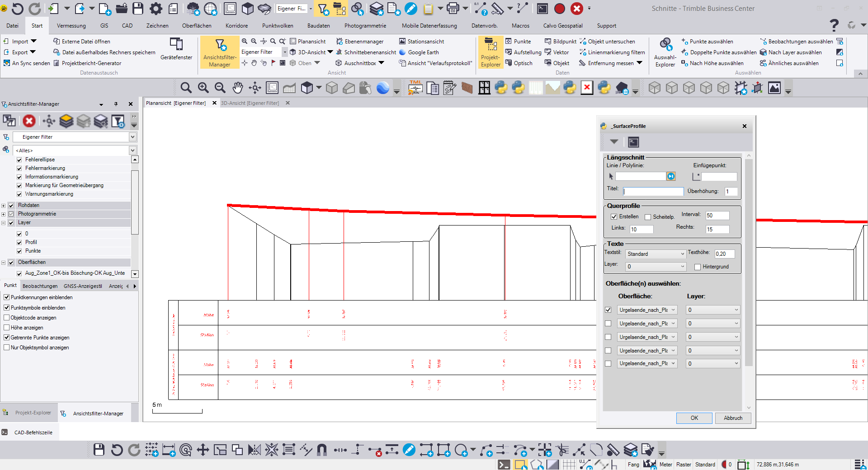
Task: Click the move cross-arrows icon in bottom toolbar
Action: 203,450
